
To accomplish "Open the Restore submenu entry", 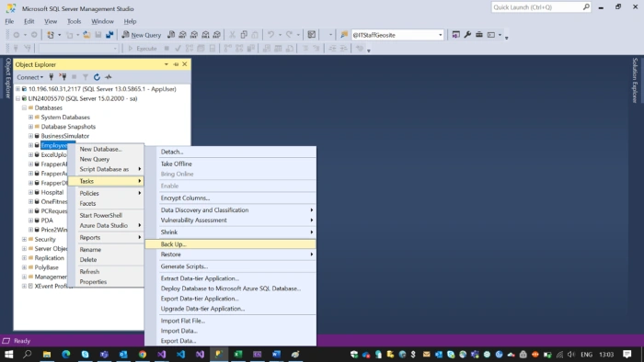I will 230,255.
